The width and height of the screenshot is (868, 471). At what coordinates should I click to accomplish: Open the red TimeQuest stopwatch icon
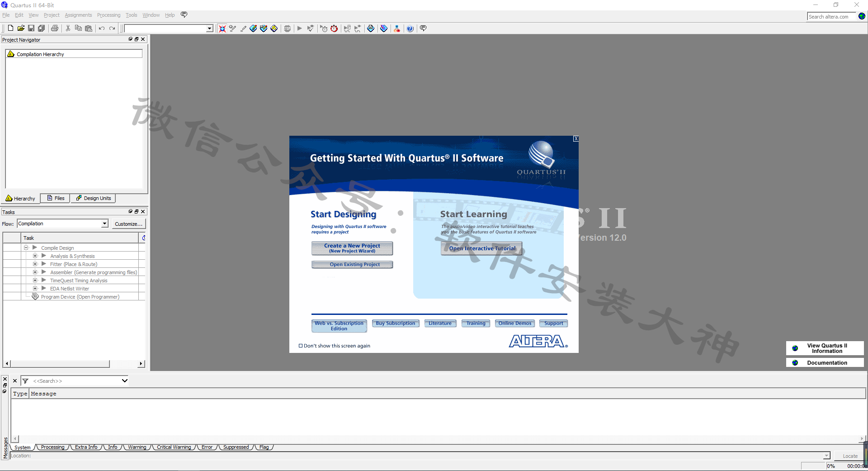click(x=334, y=29)
